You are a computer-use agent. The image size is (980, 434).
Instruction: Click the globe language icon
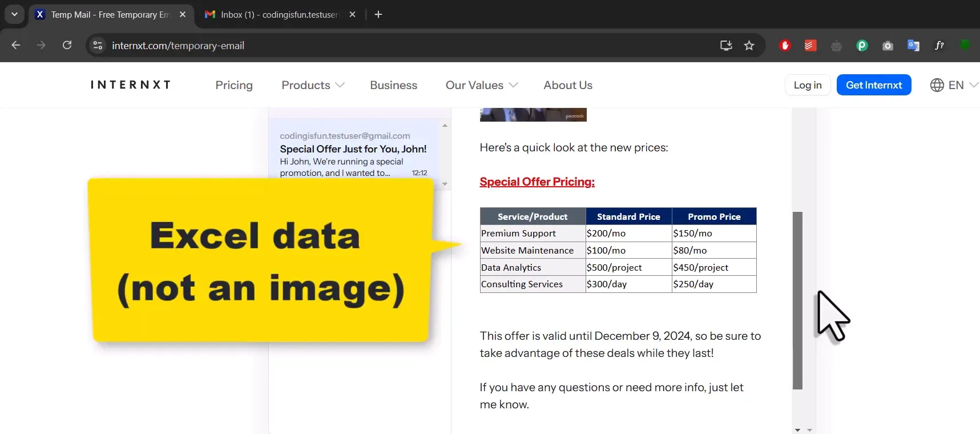pyautogui.click(x=937, y=85)
